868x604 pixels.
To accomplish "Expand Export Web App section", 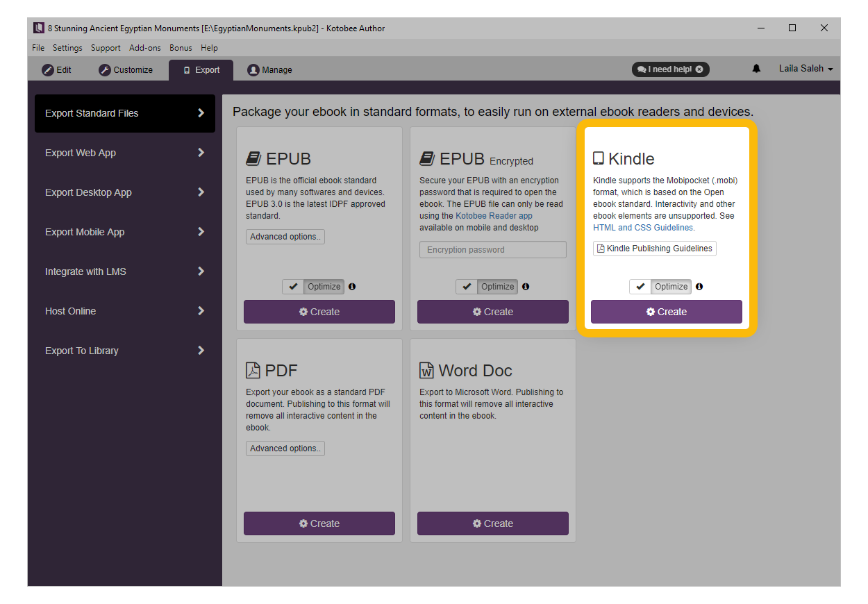I will point(125,153).
